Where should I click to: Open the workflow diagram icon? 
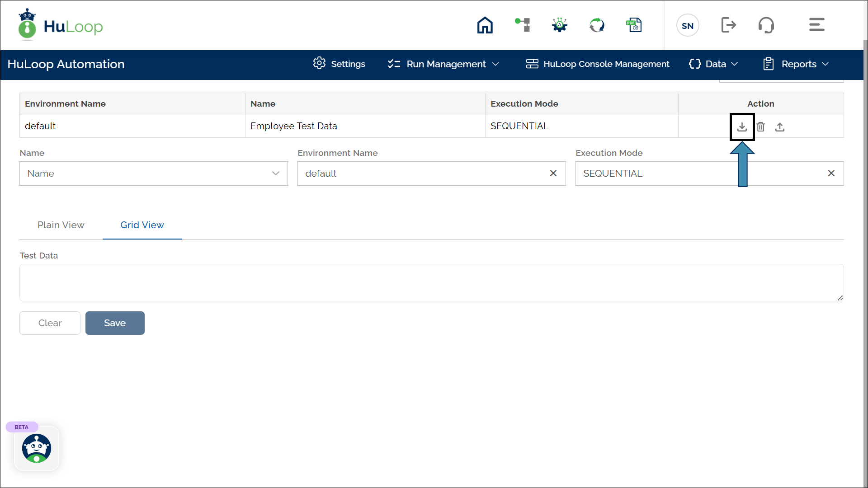523,25
